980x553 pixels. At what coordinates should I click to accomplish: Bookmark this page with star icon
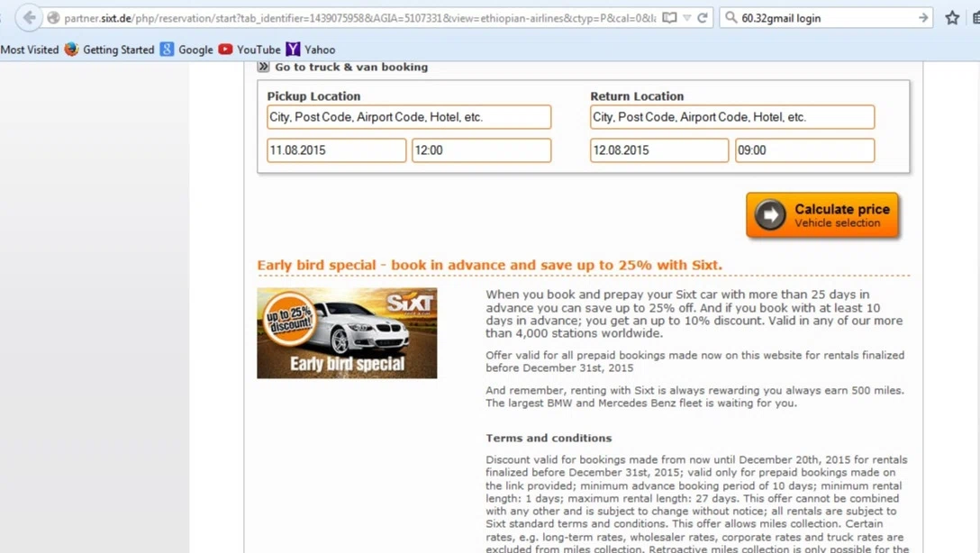pyautogui.click(x=952, y=17)
